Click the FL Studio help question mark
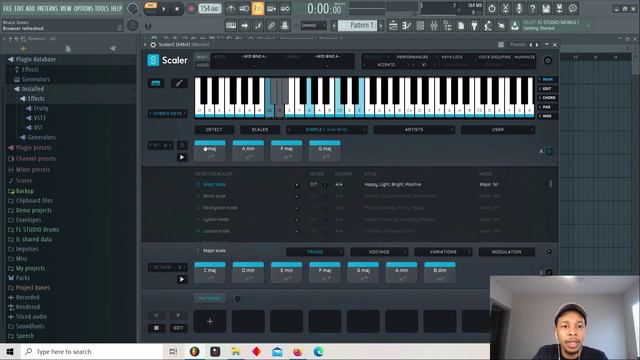This screenshot has width=640, height=360. [x=532, y=8]
